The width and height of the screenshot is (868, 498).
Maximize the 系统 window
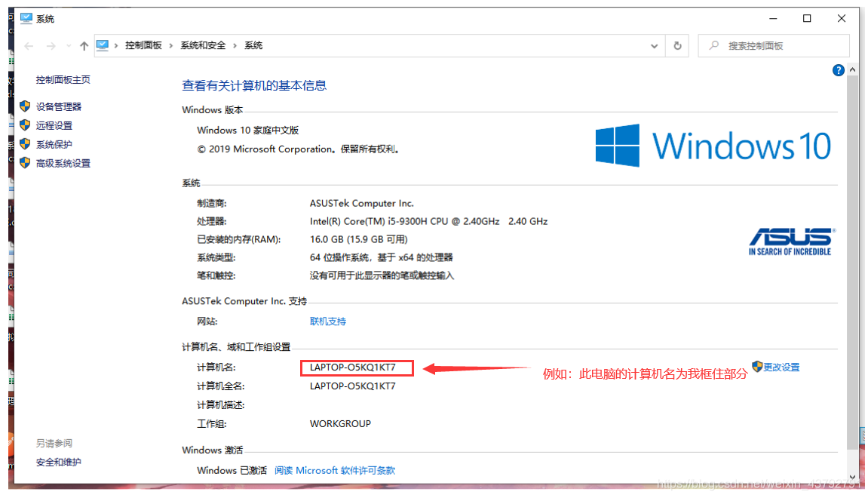coord(807,18)
